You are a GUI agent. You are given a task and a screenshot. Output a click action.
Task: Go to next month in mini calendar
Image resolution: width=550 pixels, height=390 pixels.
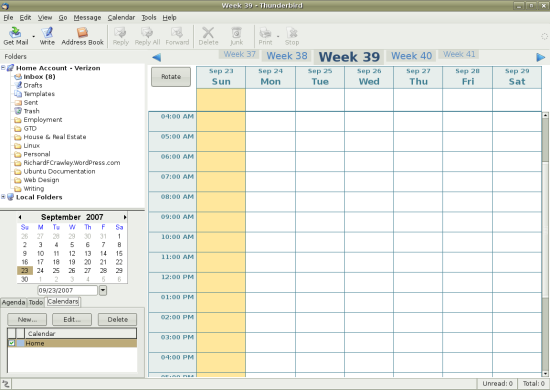point(125,217)
